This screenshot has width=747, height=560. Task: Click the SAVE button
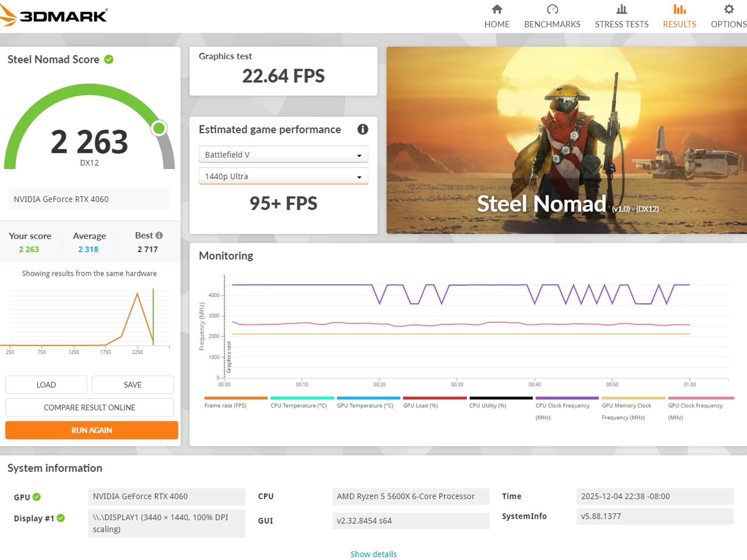[x=132, y=385]
